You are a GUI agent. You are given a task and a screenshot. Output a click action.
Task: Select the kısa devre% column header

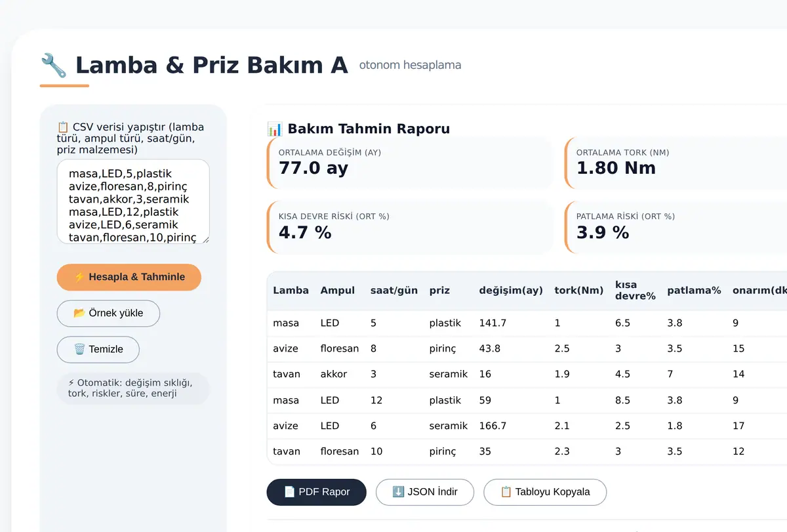(636, 290)
